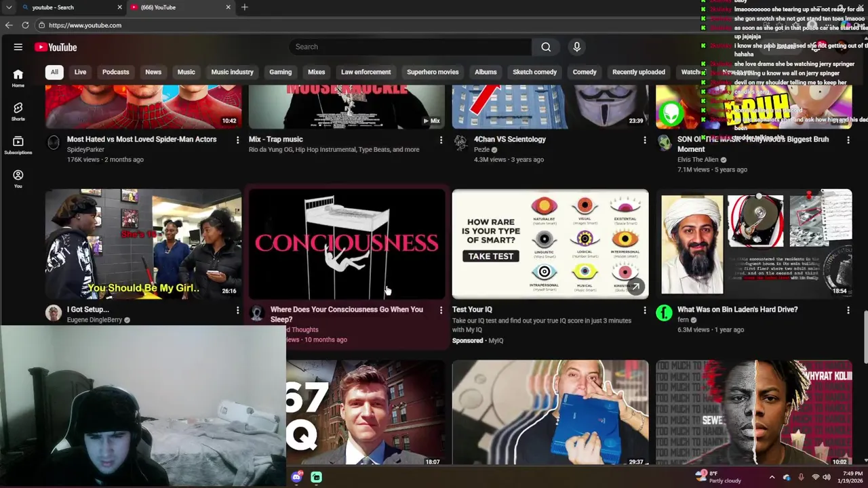Open Eugene DingleBerry channel avatar

(54, 312)
